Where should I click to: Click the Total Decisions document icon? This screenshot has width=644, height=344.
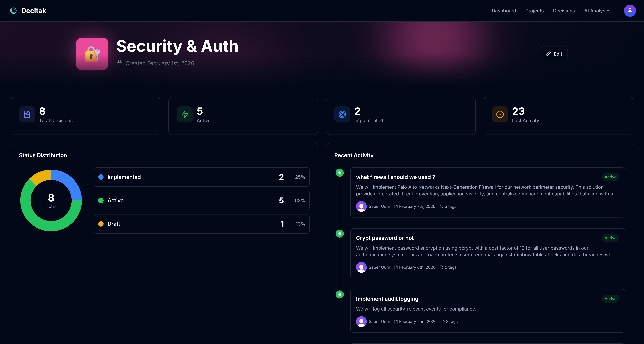pyautogui.click(x=27, y=114)
